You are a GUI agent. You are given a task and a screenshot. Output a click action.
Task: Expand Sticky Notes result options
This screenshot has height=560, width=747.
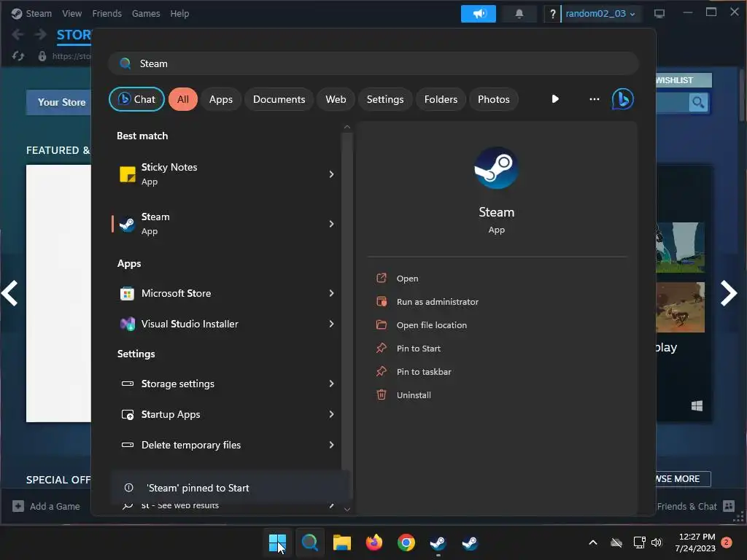[332, 174]
